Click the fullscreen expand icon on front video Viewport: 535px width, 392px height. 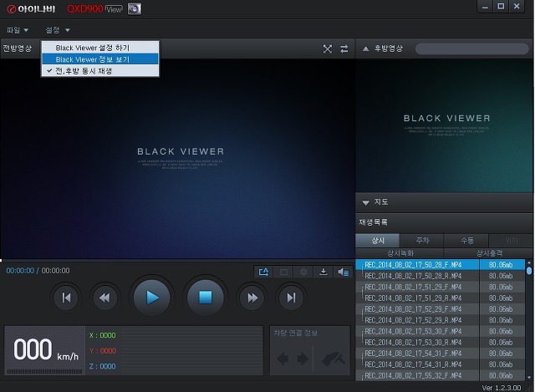tap(328, 48)
